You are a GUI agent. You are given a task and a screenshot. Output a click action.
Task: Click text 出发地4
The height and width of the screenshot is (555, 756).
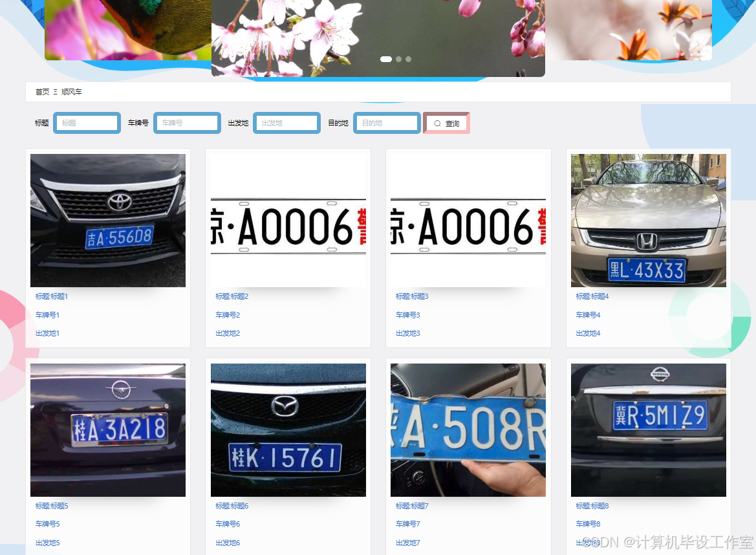click(x=589, y=333)
